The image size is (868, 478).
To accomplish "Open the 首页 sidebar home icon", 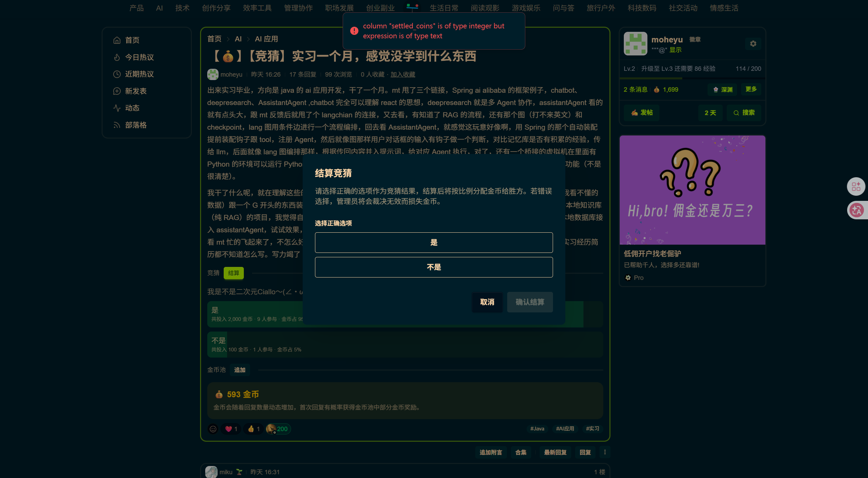I will pos(117,40).
